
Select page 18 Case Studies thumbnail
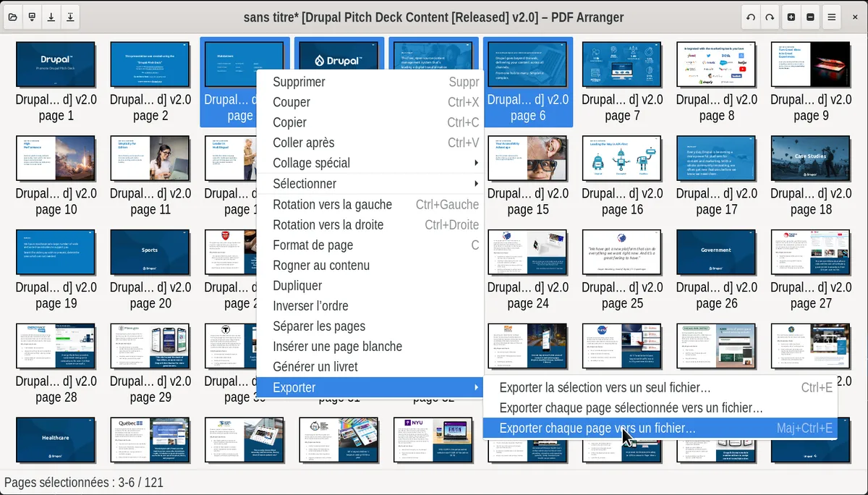point(811,158)
